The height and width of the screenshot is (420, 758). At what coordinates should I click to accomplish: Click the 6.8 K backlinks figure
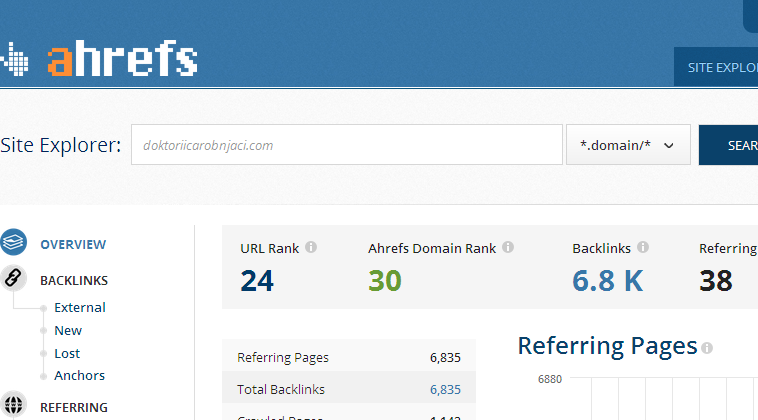tap(608, 280)
